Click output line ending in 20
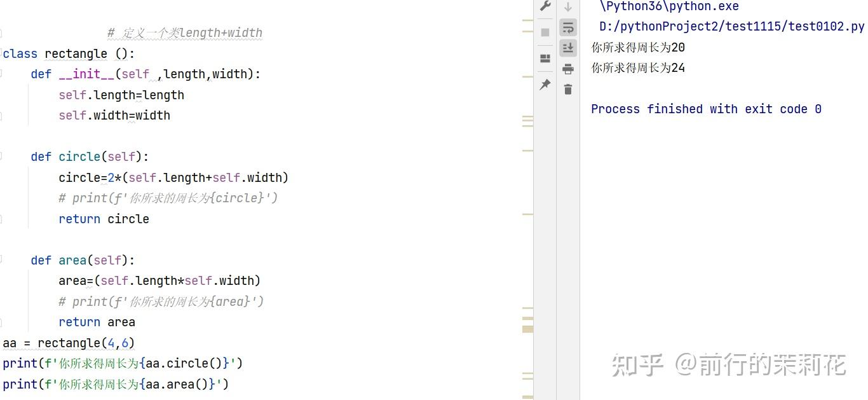Image resolution: width=868 pixels, height=400 pixels. 638,48
